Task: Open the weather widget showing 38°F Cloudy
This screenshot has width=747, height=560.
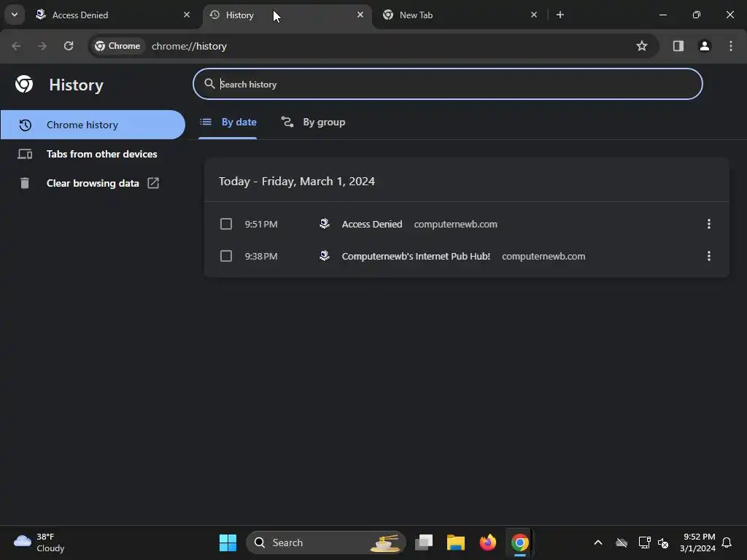Action: [x=39, y=542]
